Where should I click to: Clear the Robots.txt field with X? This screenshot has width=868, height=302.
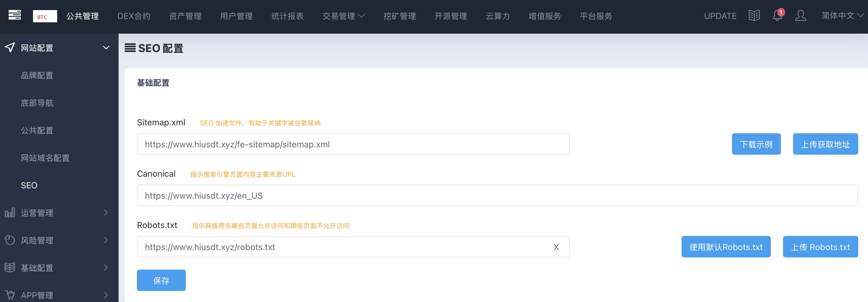pyautogui.click(x=556, y=247)
